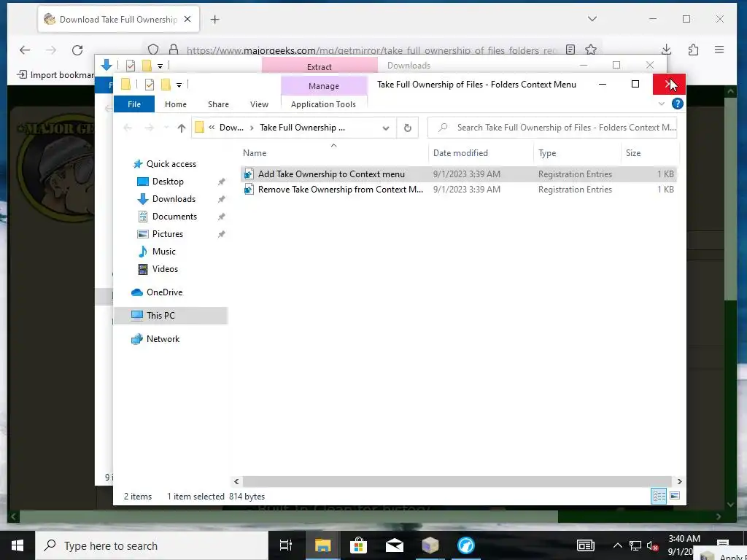
Task: Sort by Type column header
Action: 547,153
